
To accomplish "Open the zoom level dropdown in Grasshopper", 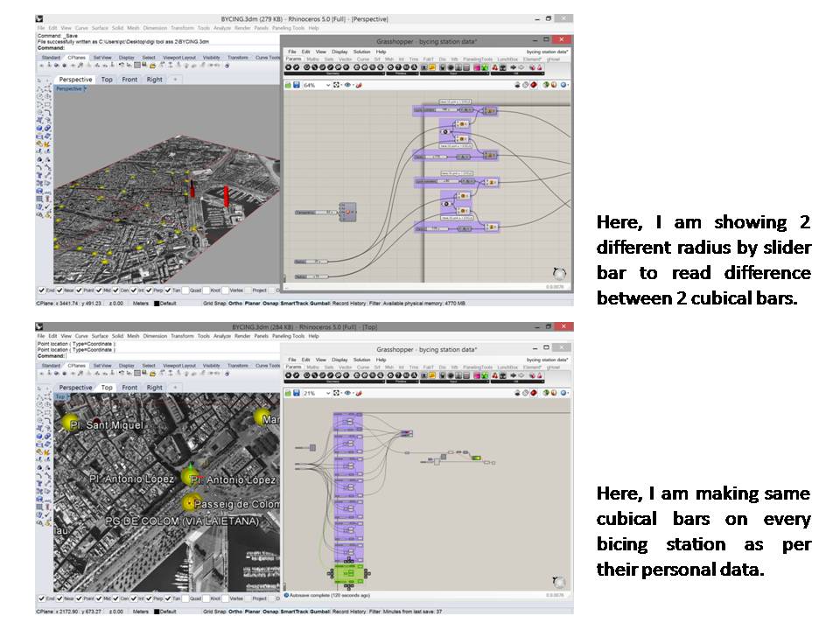I will click(x=328, y=85).
